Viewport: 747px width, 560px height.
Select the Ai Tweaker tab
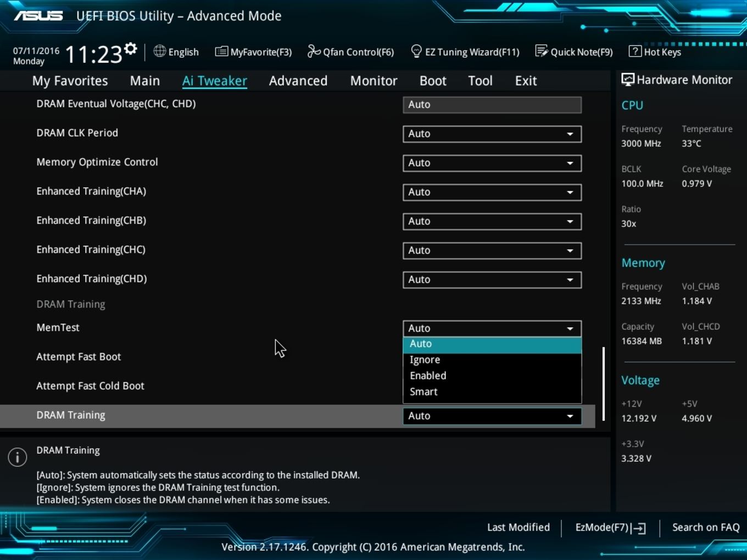tap(215, 81)
